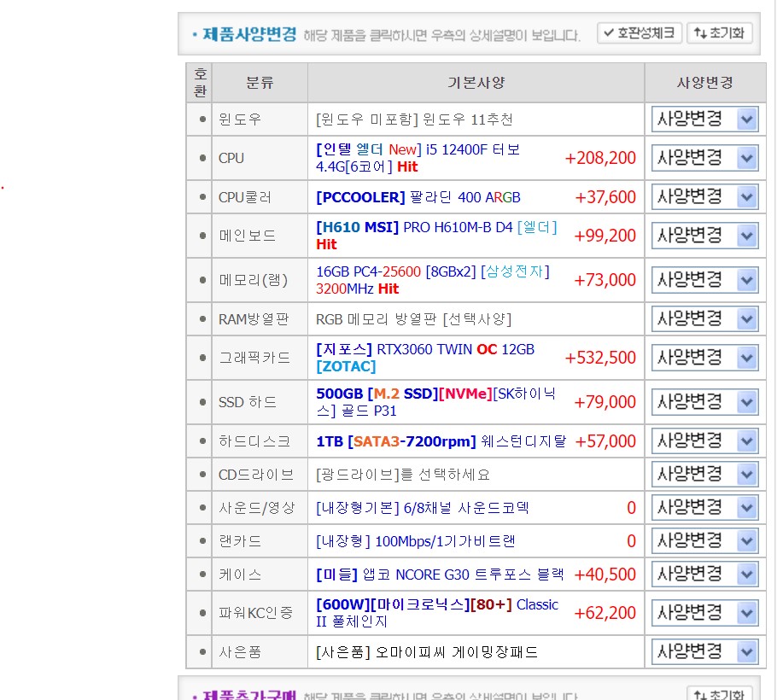The width and height of the screenshot is (777, 700).
Task: Click compatibility dot in CPU row
Action: click(x=202, y=159)
